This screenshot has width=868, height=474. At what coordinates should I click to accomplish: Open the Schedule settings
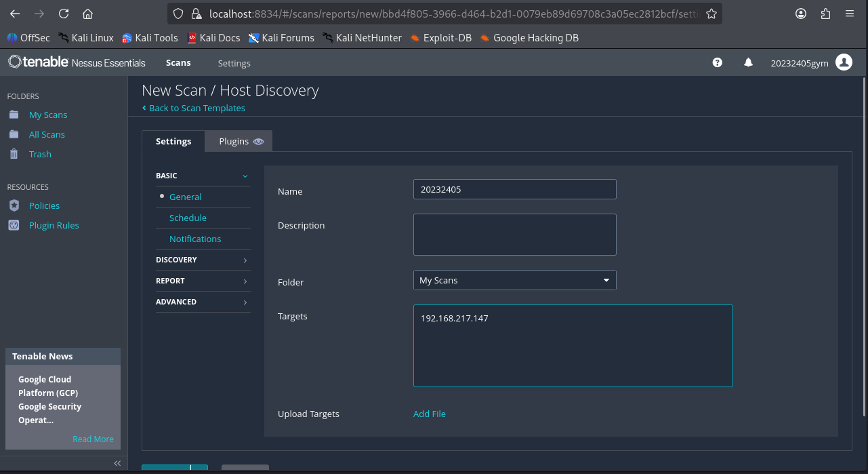(x=188, y=218)
